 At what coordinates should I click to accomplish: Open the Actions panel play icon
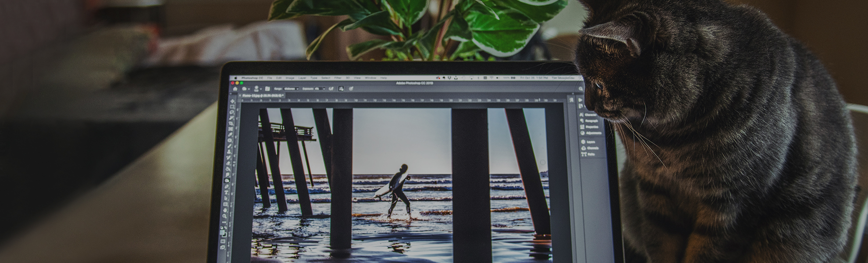pyautogui.click(x=580, y=100)
